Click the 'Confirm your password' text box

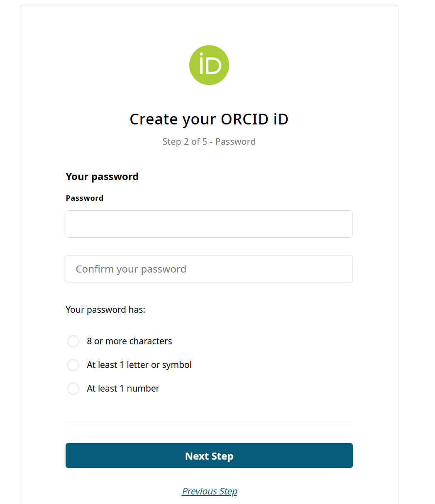point(209,269)
